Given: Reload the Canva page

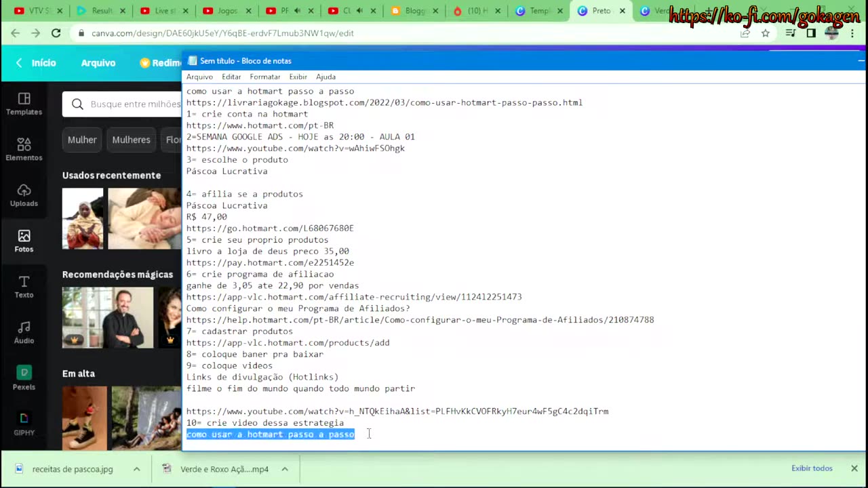Looking at the screenshot, I should point(56,33).
